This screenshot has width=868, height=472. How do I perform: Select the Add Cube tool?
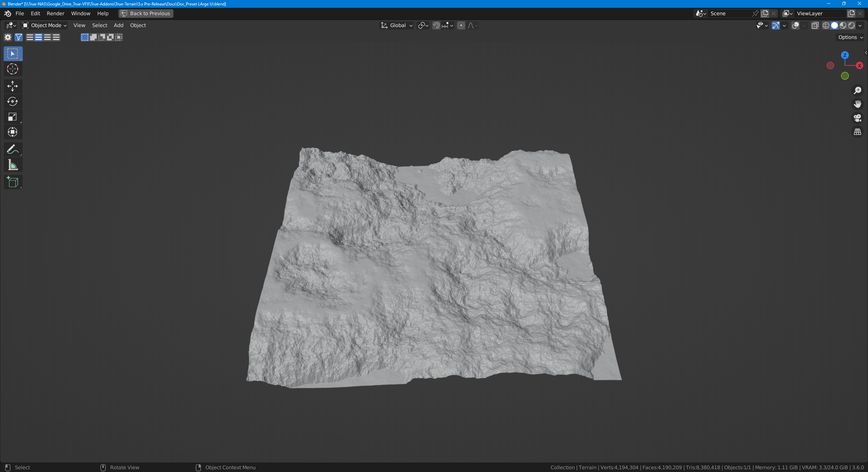click(x=13, y=182)
